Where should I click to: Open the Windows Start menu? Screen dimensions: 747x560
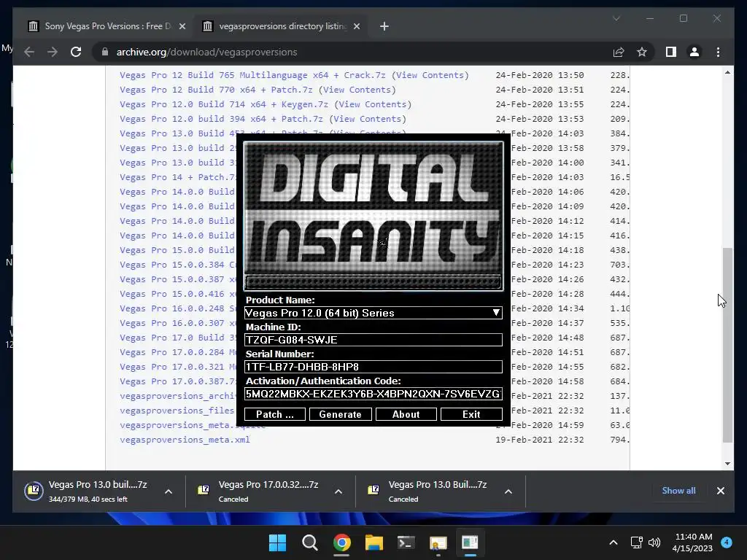point(277,542)
